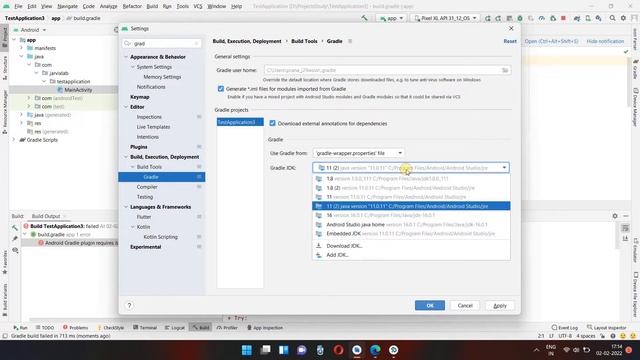
Task: Select Kotlin Scripting in settings tree
Action: pos(160,237)
